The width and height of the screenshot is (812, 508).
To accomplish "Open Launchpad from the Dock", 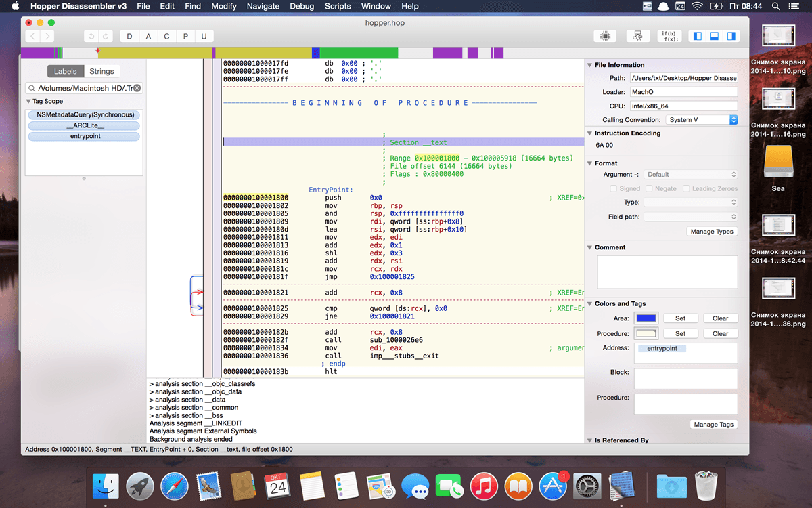I will (x=140, y=486).
